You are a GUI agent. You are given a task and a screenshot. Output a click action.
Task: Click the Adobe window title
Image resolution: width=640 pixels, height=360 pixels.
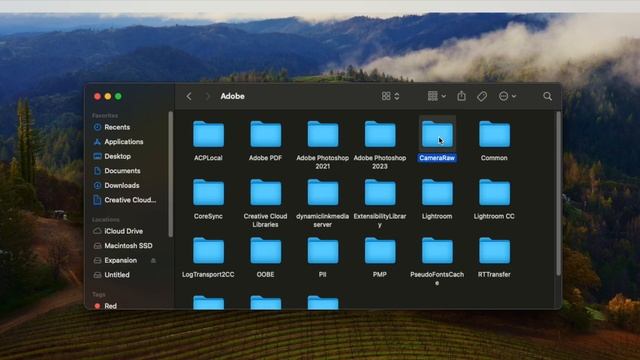click(233, 96)
